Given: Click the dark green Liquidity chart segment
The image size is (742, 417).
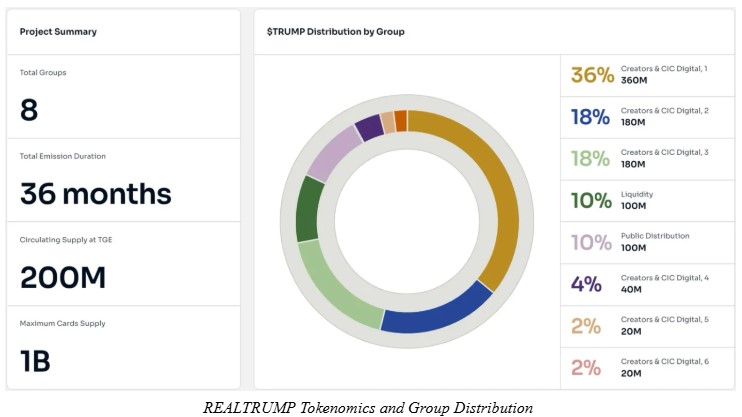Looking at the screenshot, I should [309, 209].
